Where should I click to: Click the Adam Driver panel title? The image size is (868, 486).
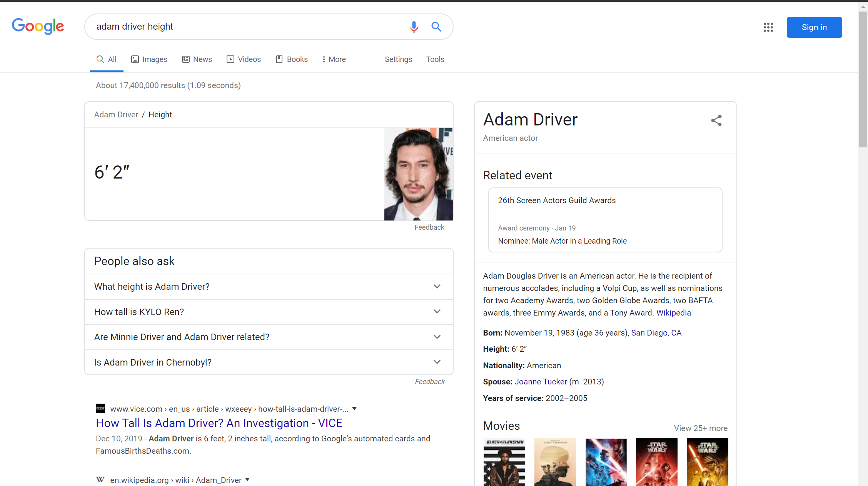click(530, 119)
